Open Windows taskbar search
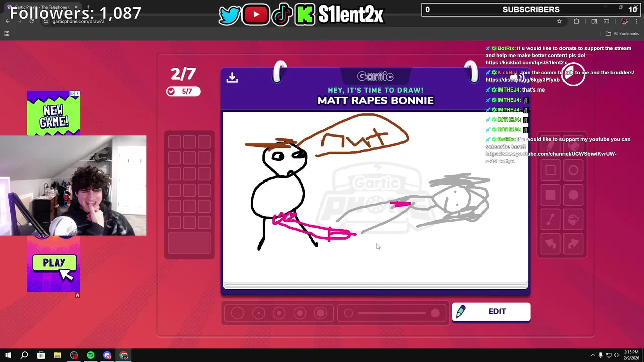644x362 pixels. point(24,355)
